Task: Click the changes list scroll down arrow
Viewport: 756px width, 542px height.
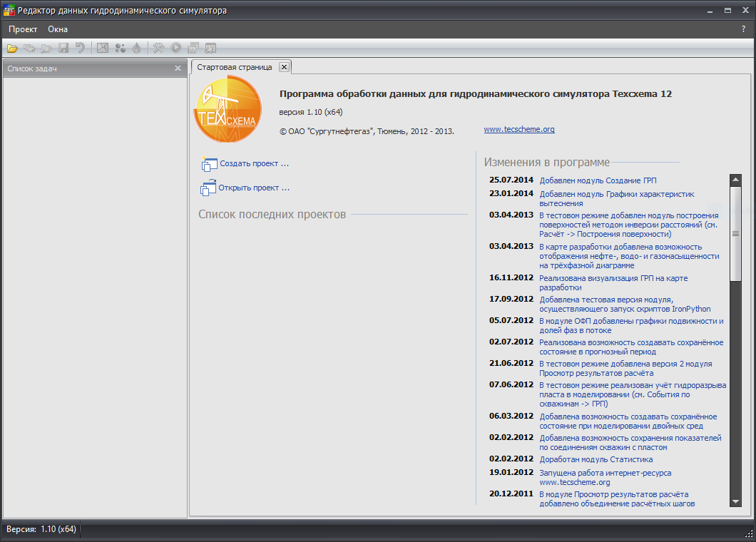Action: 735,501
